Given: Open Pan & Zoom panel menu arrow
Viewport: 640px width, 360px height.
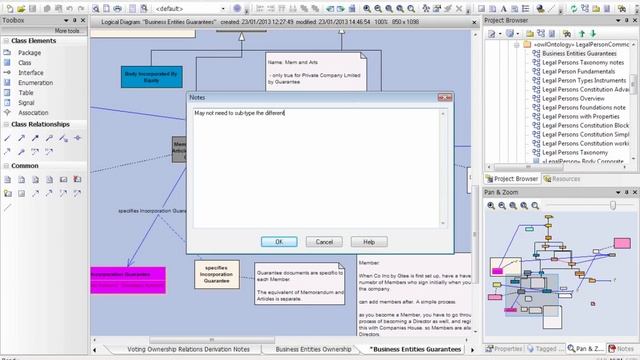Looking at the screenshot, I should (618, 192).
